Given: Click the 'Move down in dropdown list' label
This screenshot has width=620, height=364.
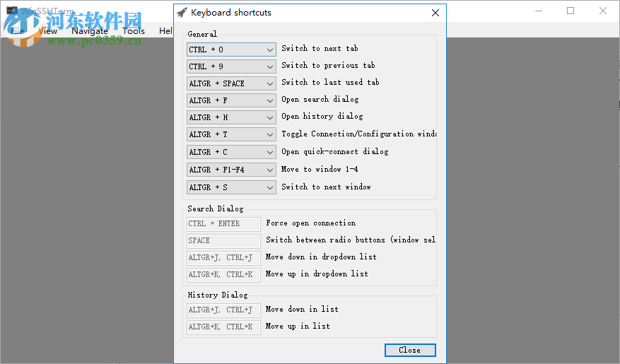Looking at the screenshot, I should coord(321,257).
